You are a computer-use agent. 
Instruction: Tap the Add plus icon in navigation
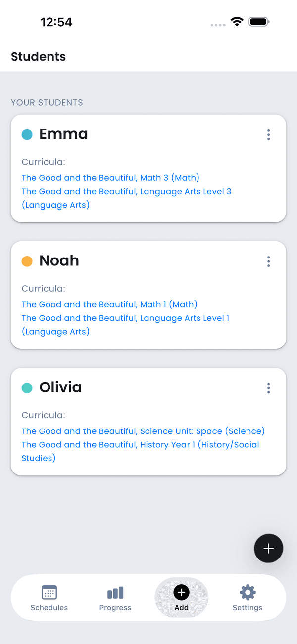pos(182,592)
